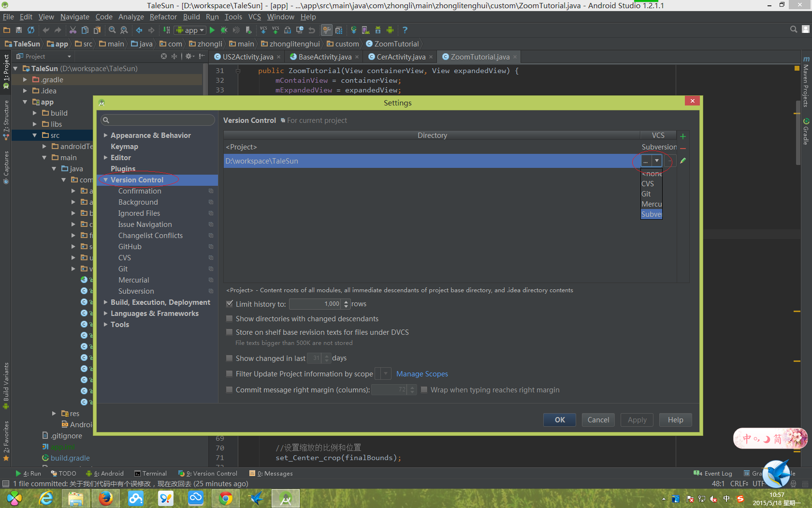This screenshot has width=812, height=508.
Task: Click the Paste clipboard icon
Action: coord(97,30)
